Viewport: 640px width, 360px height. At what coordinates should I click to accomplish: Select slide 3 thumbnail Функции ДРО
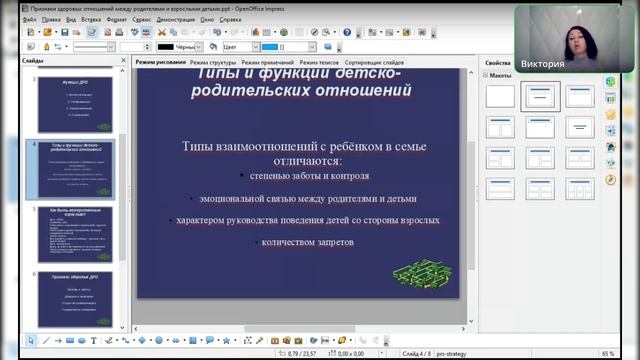tap(75, 104)
